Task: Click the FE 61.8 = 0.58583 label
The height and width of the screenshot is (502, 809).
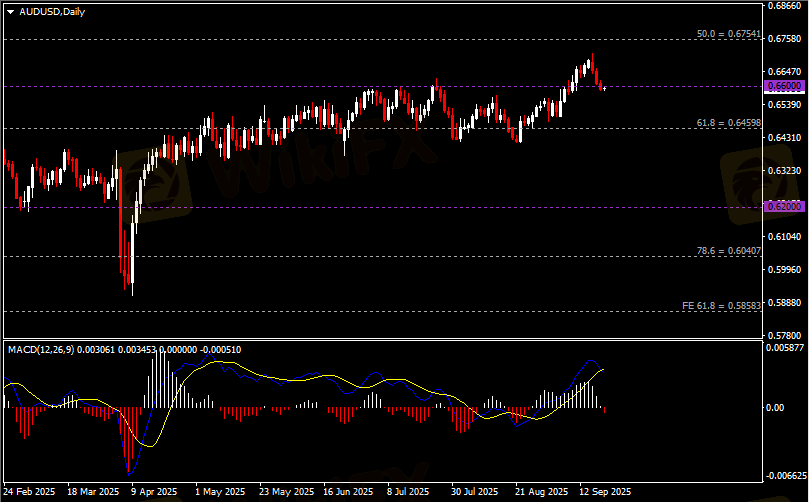Action: [721, 305]
